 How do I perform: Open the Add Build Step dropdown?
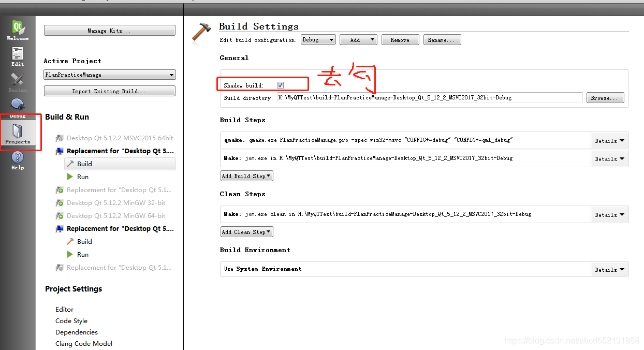coord(246,176)
